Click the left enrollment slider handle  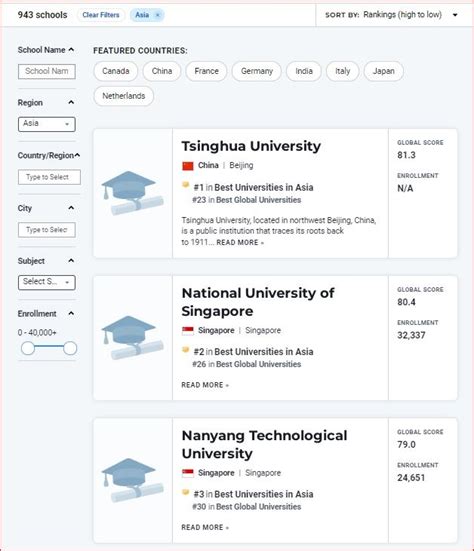click(28, 348)
